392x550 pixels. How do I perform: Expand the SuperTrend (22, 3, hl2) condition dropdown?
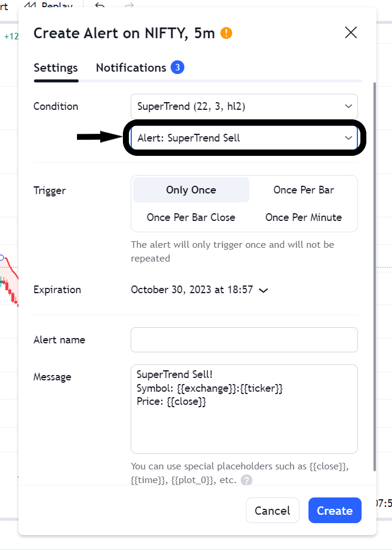coord(244,106)
